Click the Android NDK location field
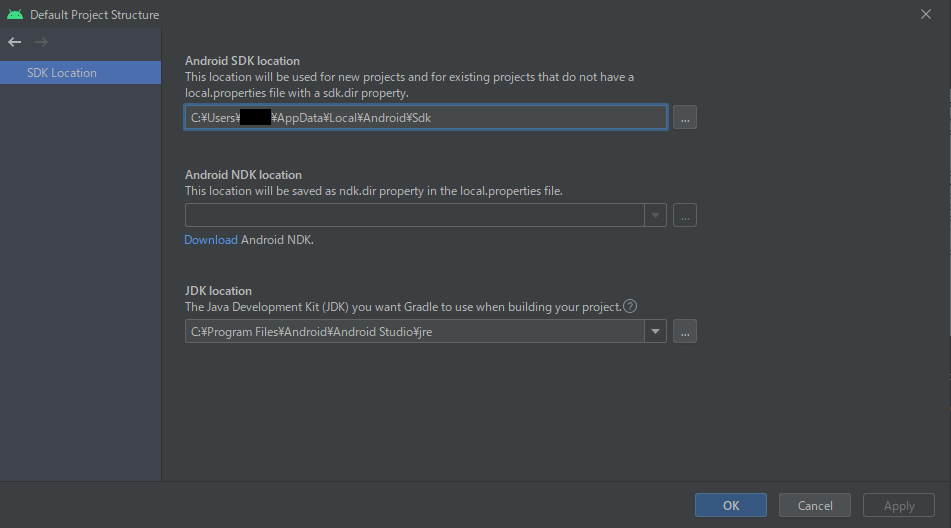The height and width of the screenshot is (528, 951). click(414, 215)
